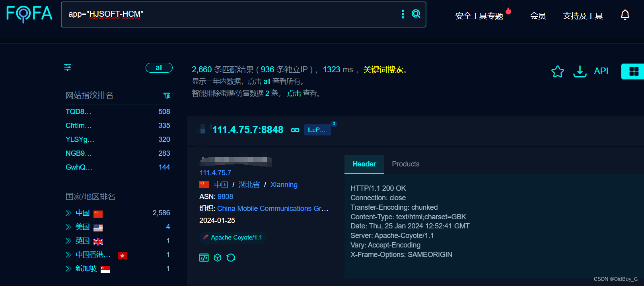Open the 安全工具专题 menu
Image resolution: width=644 pixels, height=286 pixels.
(x=479, y=16)
